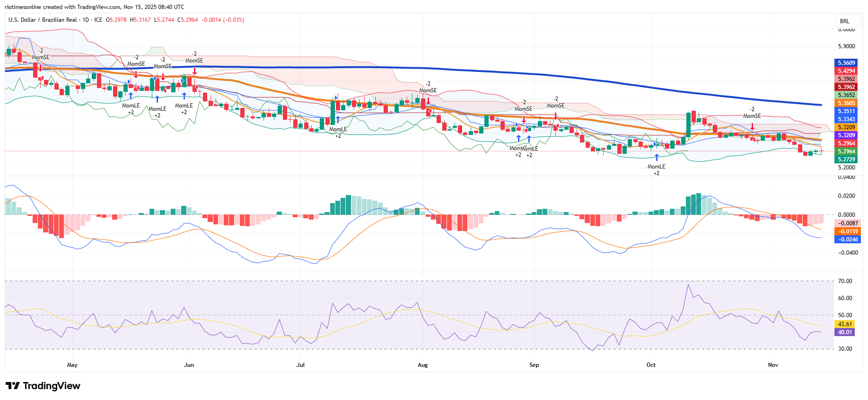Image resolution: width=868 pixels, height=400 pixels.
Task: Click the MomLE +2 signal label in October
Action: [657, 170]
